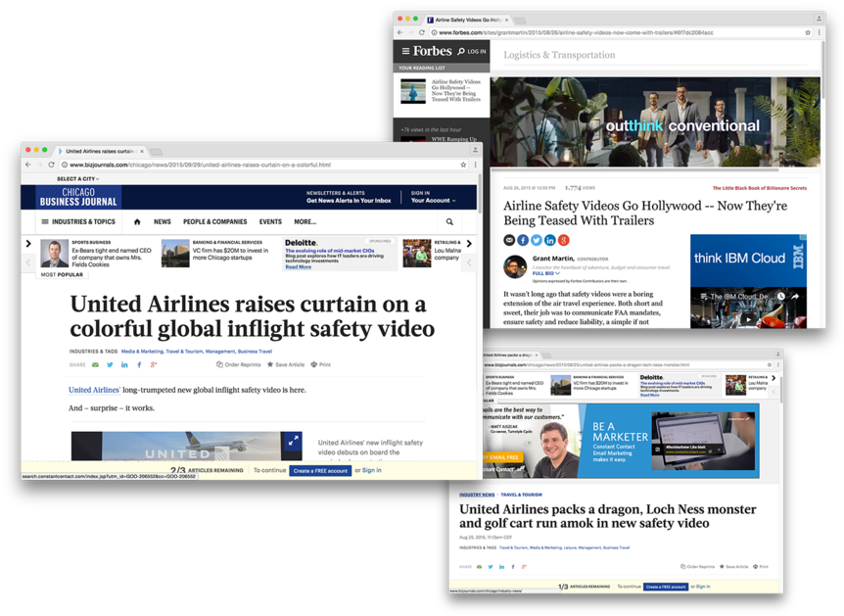Click Print in front window article tools
This screenshot has width=844, height=616.
click(321, 365)
